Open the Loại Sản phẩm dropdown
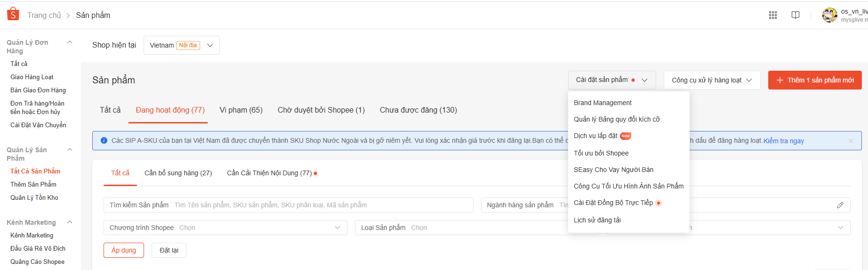This screenshot has width=868, height=270. pos(477,228)
